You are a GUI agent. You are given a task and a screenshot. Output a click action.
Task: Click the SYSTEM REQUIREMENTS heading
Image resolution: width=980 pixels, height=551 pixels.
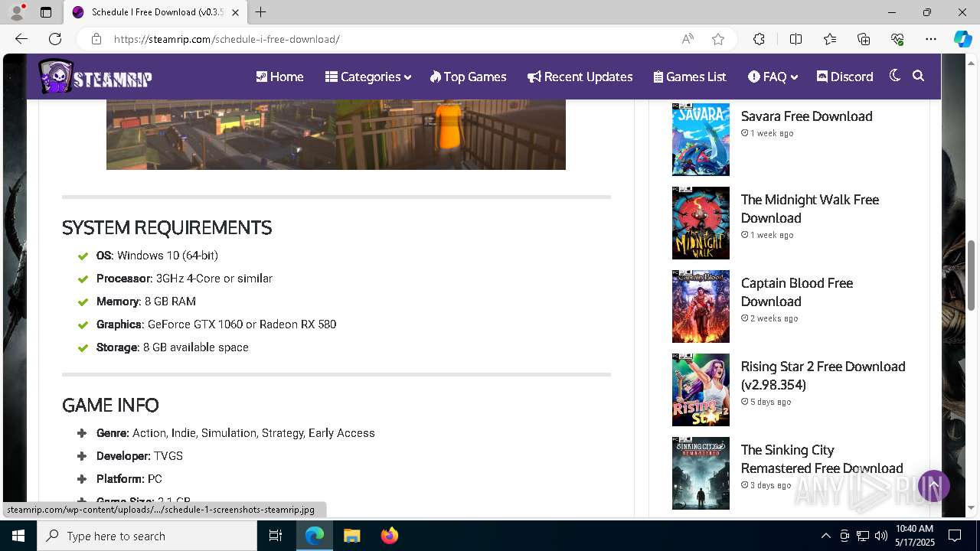167,228
